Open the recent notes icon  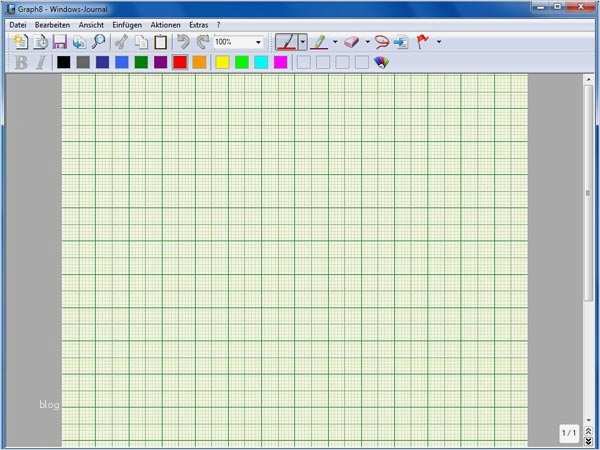coord(40,42)
